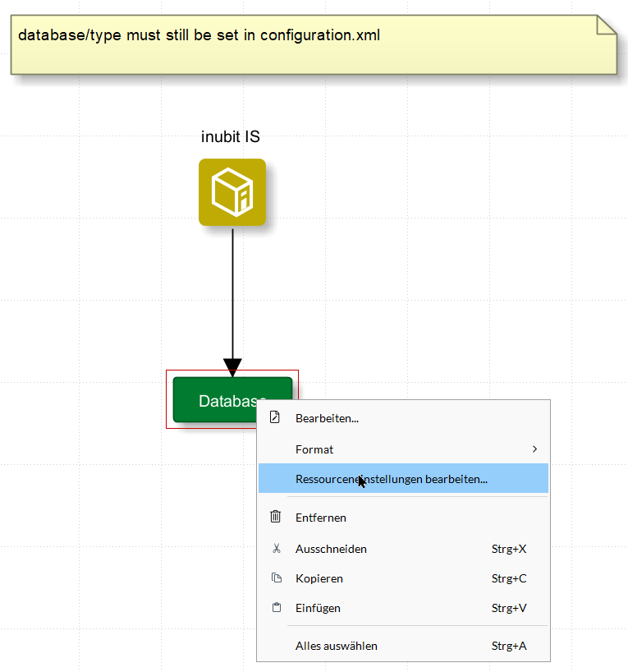This screenshot has width=628, height=672.
Task: Click the edit icon beside Bearbeiten
Action: (x=276, y=417)
